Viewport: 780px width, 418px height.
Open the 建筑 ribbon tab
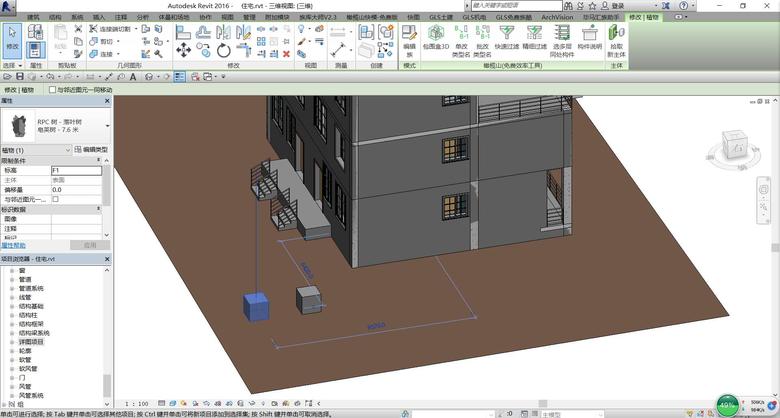tap(34, 17)
